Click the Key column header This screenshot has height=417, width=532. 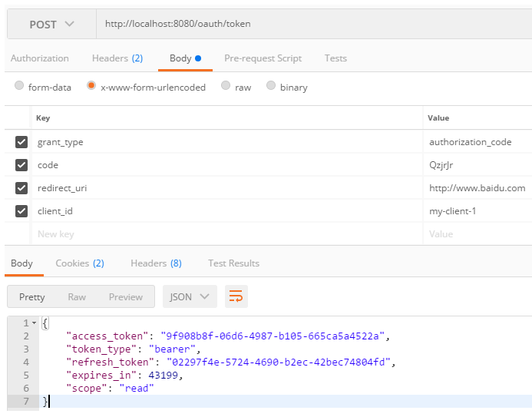click(x=43, y=117)
